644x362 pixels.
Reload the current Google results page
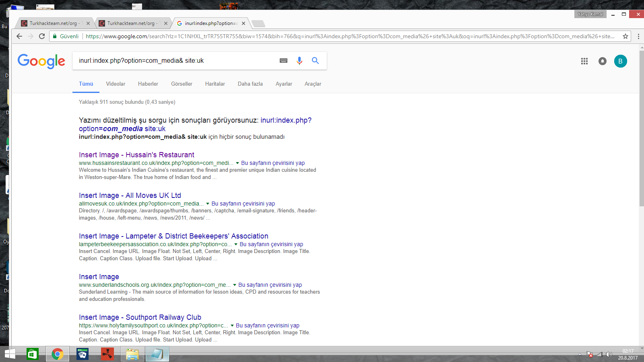[42, 36]
